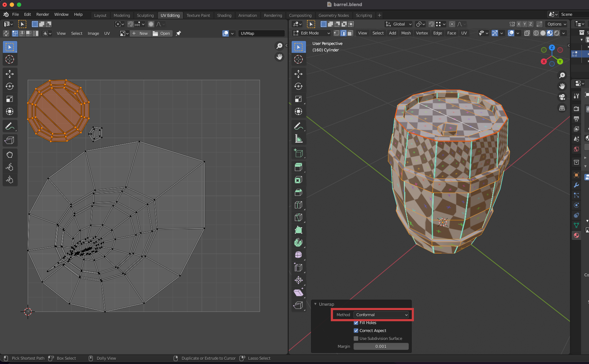
Task: Collapse the Unwrap operator panel
Action: (316, 304)
